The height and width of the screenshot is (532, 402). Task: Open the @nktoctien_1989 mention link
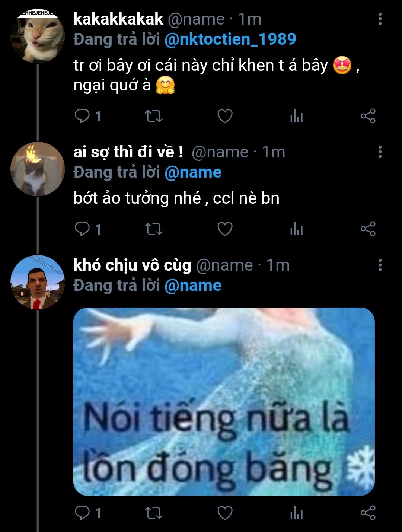[230, 39]
